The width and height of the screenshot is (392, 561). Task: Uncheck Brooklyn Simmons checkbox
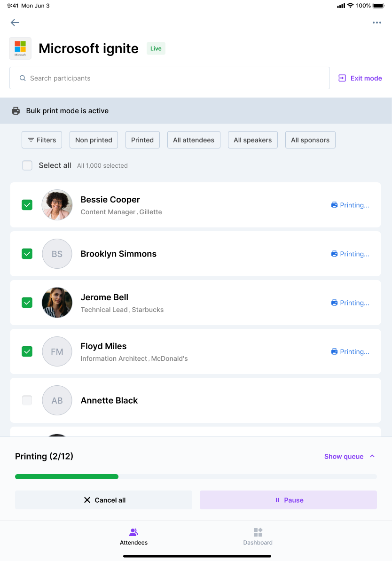pos(27,254)
